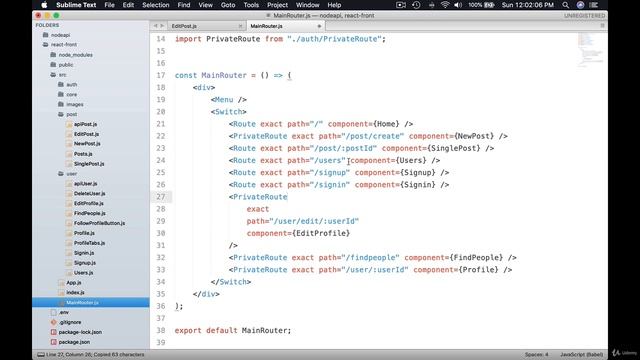Click the Wi-Fi status icon
This screenshot has width=640, height=360.
(x=445, y=5)
